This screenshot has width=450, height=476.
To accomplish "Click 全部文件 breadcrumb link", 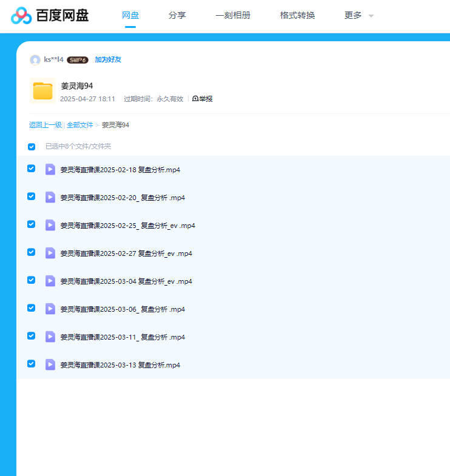I will tap(80, 125).
